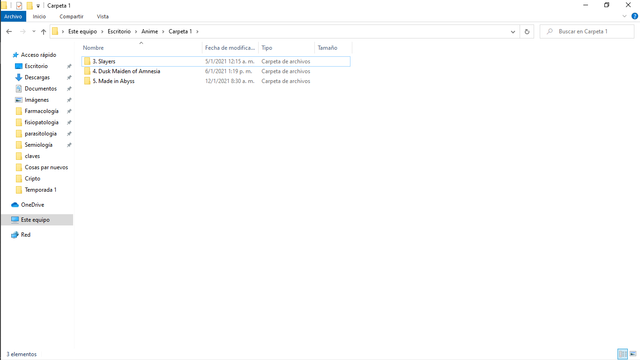
Task: Click Escritorio in the address breadcrumb
Action: pyautogui.click(x=119, y=31)
